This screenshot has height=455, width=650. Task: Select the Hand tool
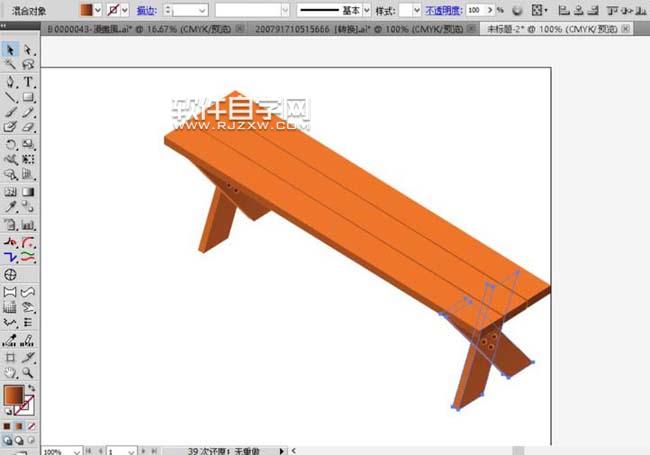pos(10,373)
